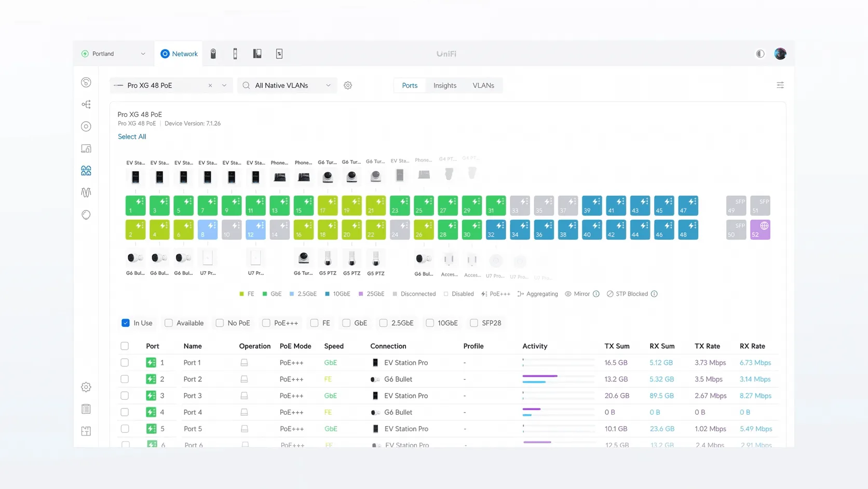Open the UniFi devices icon in sidebar

click(x=86, y=149)
